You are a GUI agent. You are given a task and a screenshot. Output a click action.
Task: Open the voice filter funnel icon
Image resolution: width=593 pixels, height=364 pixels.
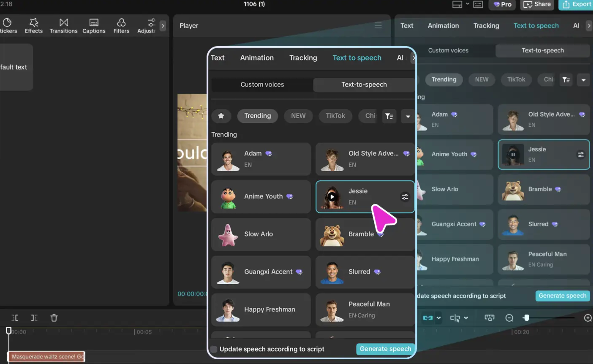pyautogui.click(x=389, y=116)
